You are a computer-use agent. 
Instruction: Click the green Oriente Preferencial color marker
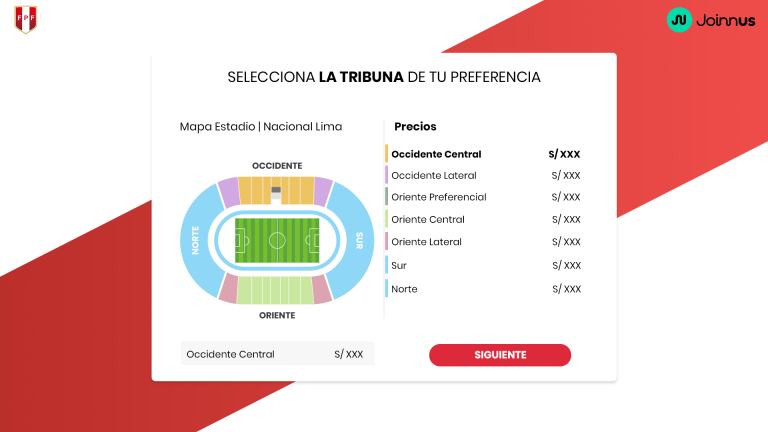[x=386, y=197]
